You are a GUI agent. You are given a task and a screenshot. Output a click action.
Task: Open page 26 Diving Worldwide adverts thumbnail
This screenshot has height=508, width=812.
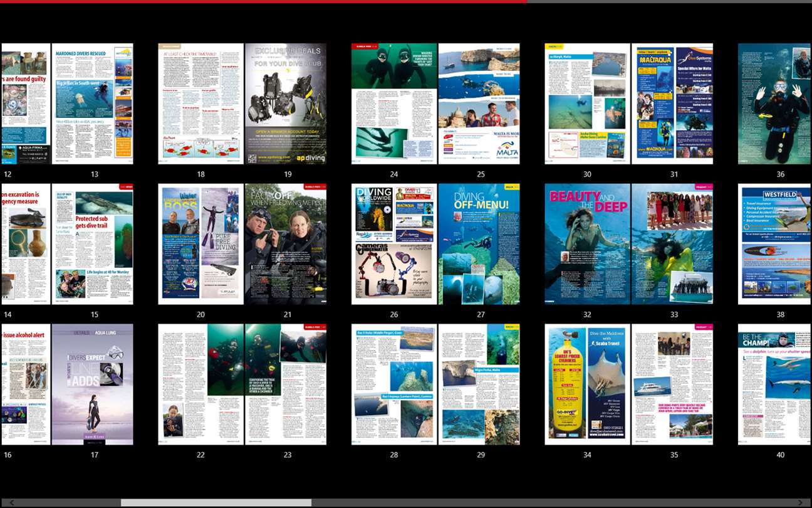point(394,244)
